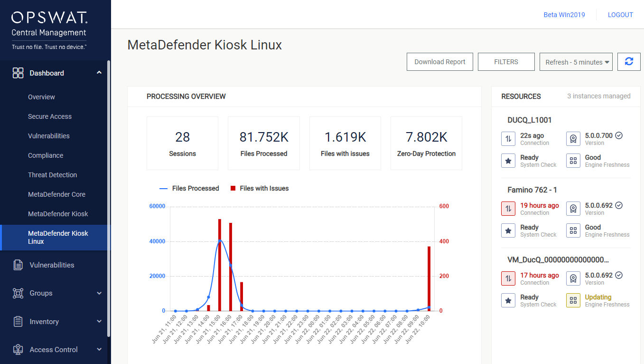Click VM_DucQ system check star icon

pyautogui.click(x=508, y=300)
